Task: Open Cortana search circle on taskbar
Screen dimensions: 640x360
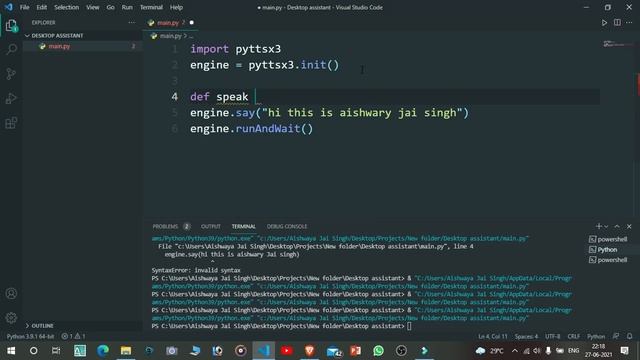Action: pos(33,351)
